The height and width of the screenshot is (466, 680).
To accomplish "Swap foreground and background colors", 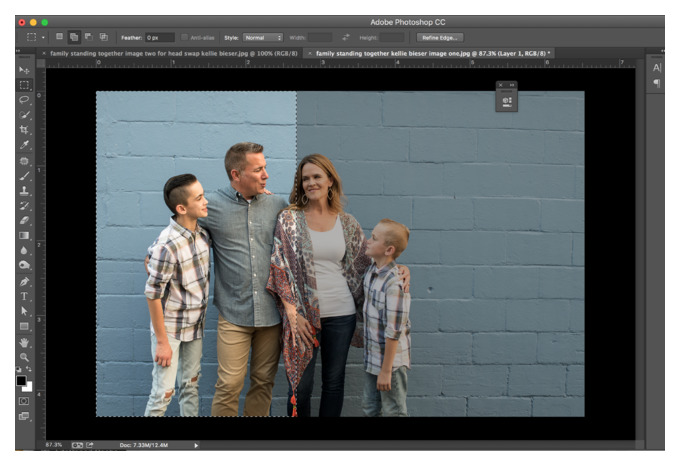I will tap(29, 369).
